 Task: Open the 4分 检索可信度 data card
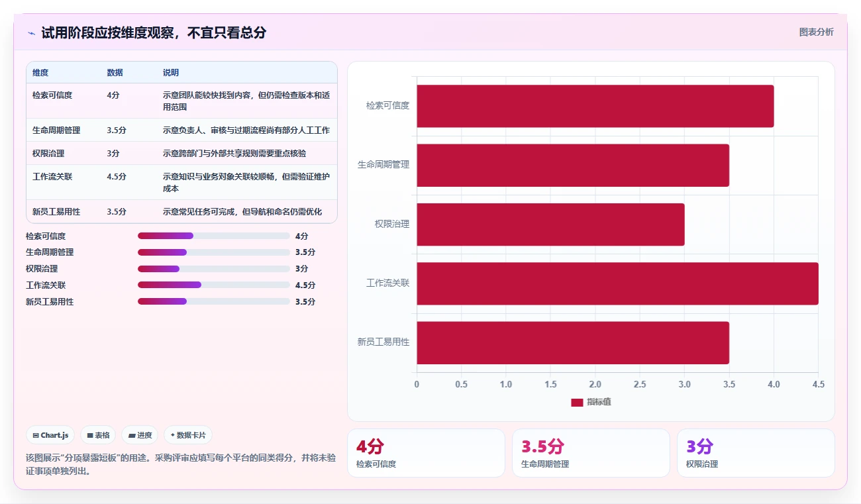(x=426, y=453)
